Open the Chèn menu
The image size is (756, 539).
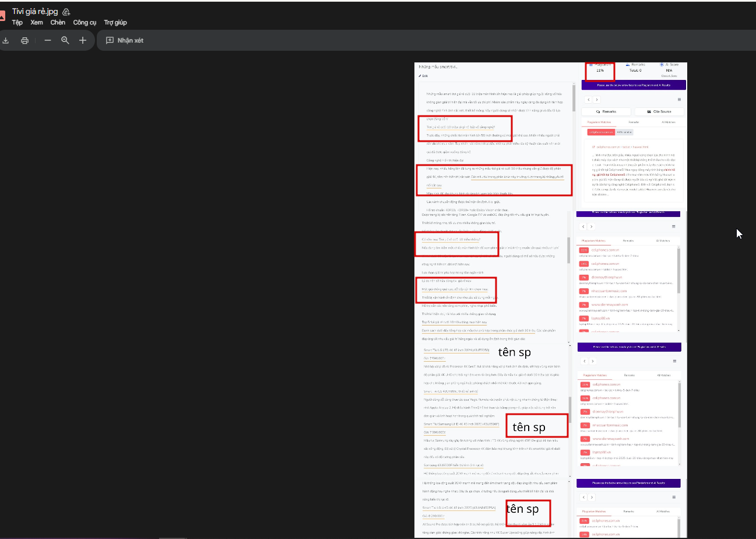[x=58, y=23]
